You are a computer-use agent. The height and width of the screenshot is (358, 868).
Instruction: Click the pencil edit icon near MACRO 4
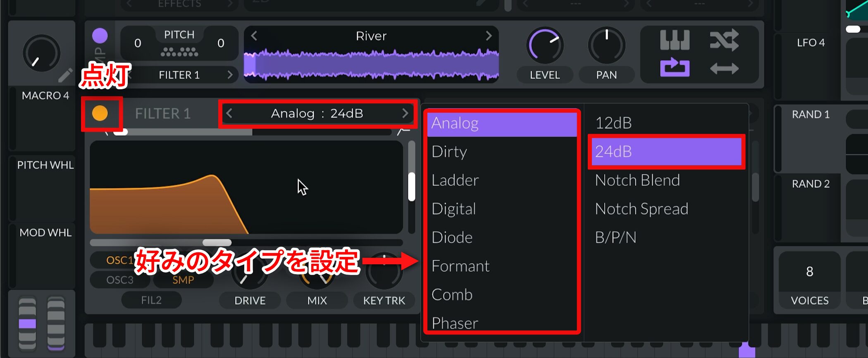pos(65,75)
